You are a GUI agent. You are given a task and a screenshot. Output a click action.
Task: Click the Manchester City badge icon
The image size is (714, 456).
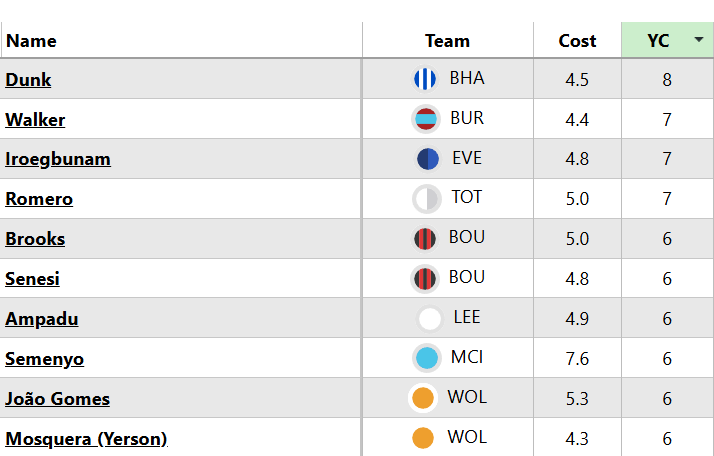[x=427, y=358]
